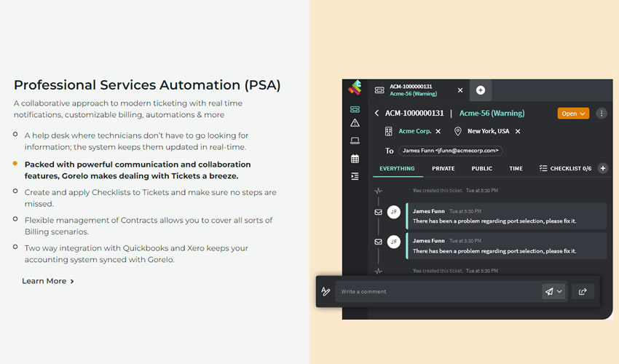Click the Acme Corp. company link
Image resolution: width=619 pixels, height=364 pixels.
tap(414, 131)
